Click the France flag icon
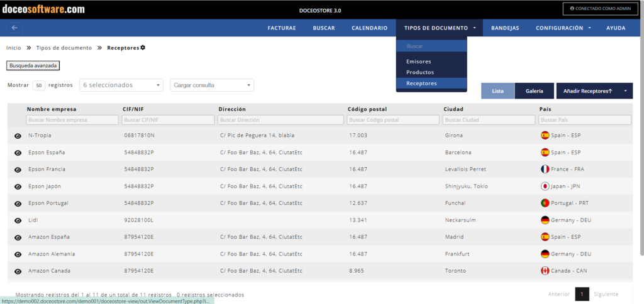 (545, 169)
